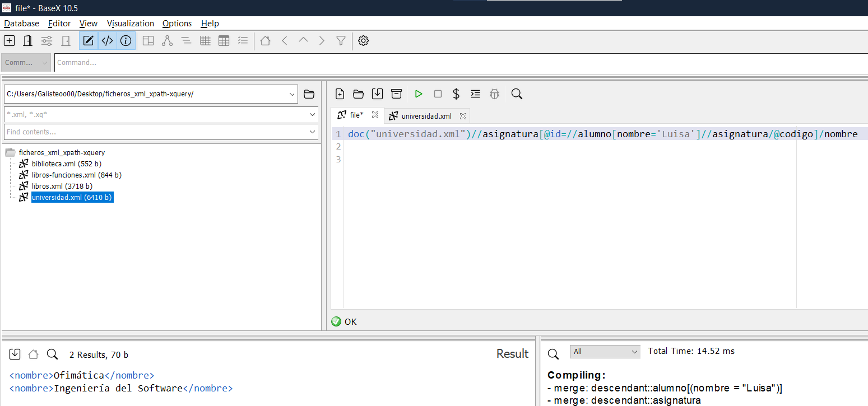868x406 pixels.
Task: Run the XQuery with the green play icon
Action: coord(419,94)
